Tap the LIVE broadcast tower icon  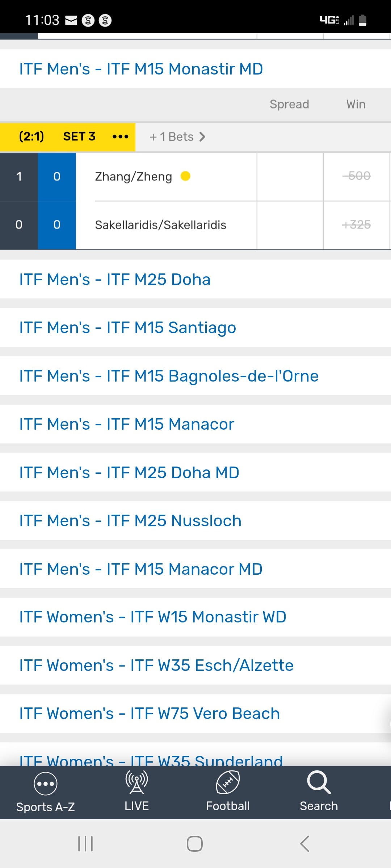[136, 782]
